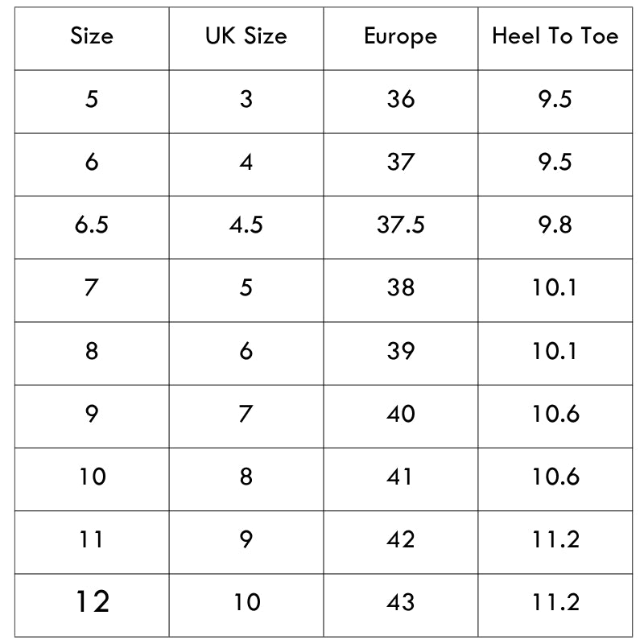Select the "Heel To Toe" header cell

point(555,36)
